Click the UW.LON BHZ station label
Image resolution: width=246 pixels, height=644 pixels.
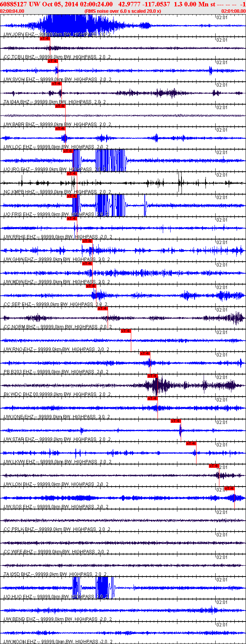(x=17, y=484)
